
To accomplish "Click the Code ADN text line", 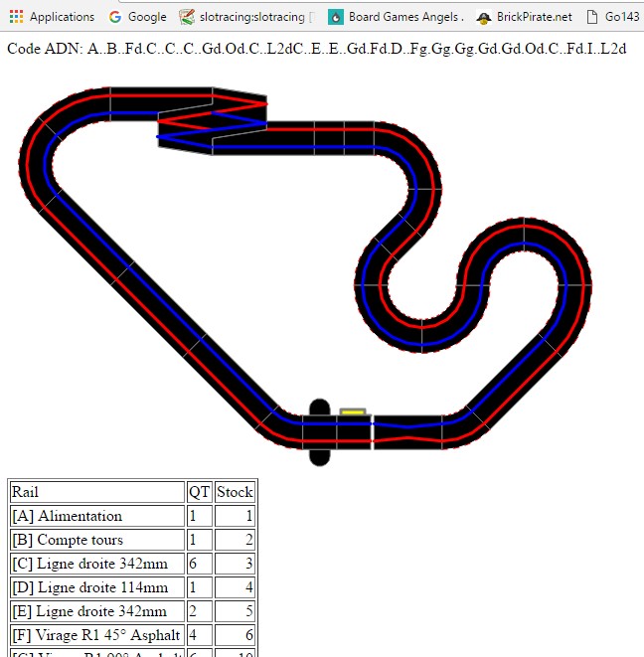I will [x=316, y=49].
